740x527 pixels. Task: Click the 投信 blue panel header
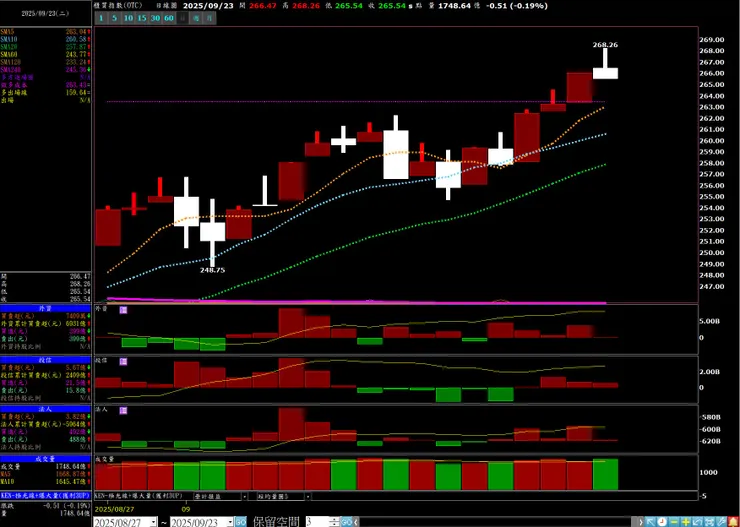[x=46, y=360]
